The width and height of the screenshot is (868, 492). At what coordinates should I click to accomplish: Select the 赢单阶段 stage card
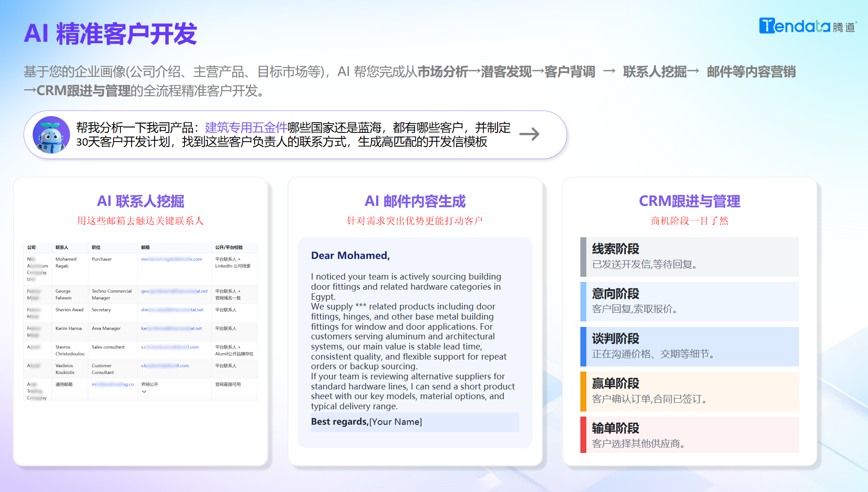[x=689, y=391]
